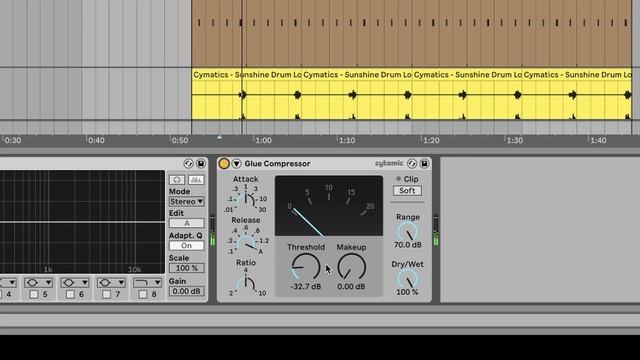Screen dimensions: 640x360
Task: Click the small triangle marker on the time ruler
Action: pos(220,138)
